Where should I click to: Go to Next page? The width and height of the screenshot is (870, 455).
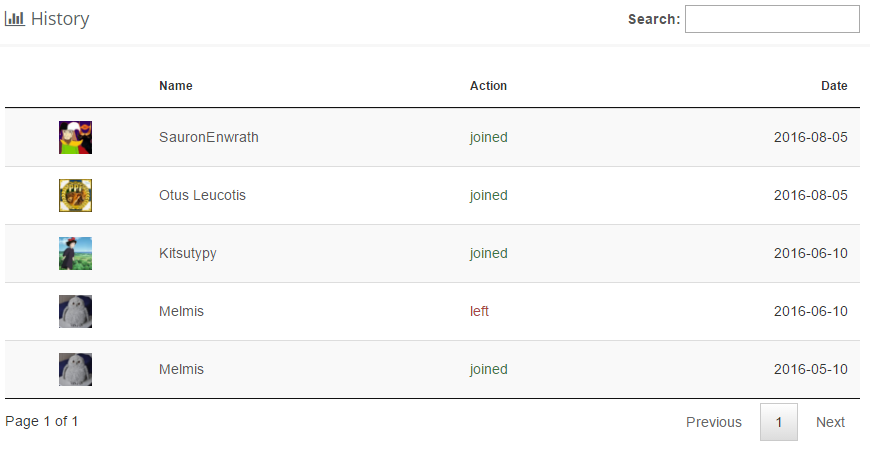pyautogui.click(x=830, y=422)
